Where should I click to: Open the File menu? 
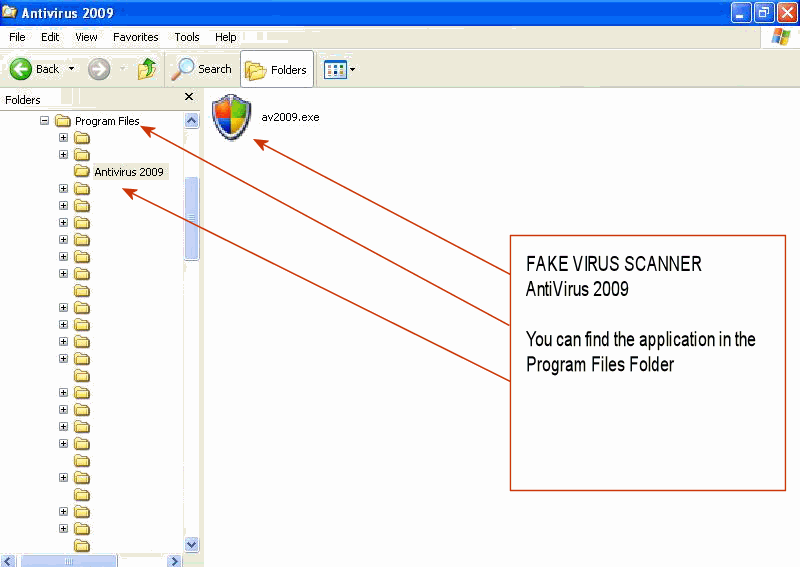17,37
